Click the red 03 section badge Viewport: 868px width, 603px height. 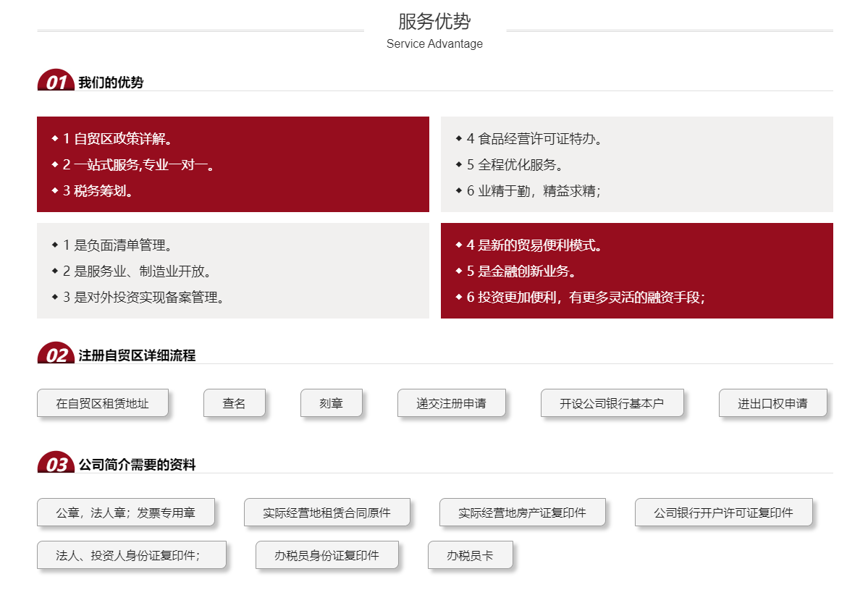coord(56,464)
